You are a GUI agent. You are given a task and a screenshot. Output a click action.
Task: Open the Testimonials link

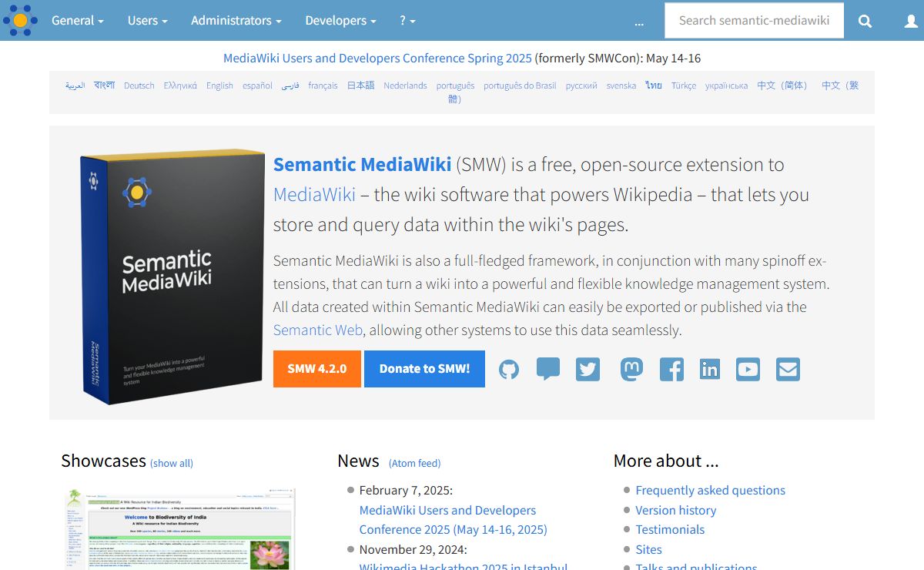point(670,530)
